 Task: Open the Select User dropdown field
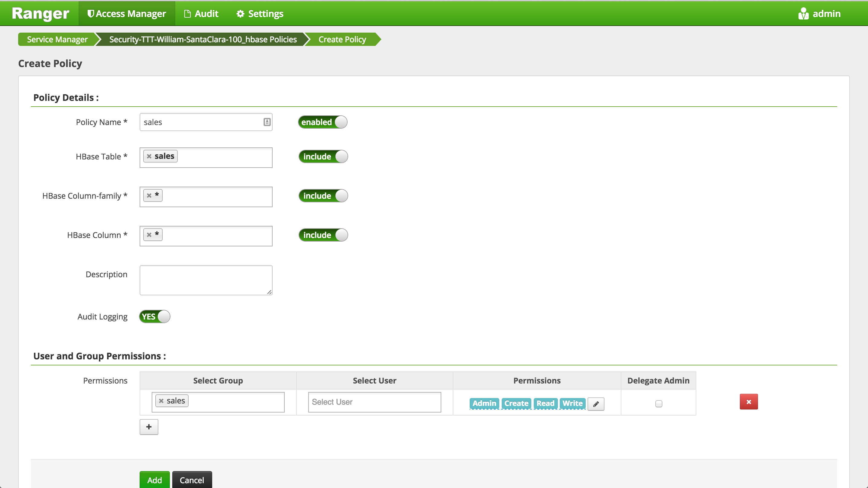[x=374, y=402]
